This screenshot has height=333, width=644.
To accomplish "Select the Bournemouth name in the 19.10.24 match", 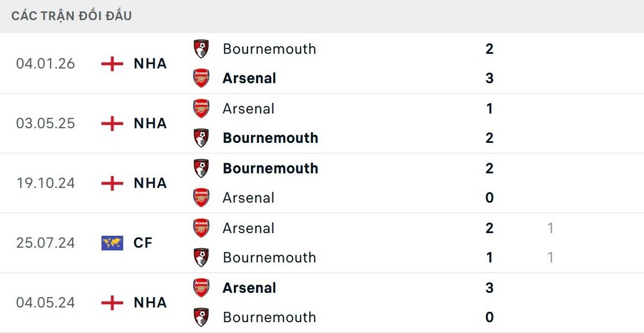I will tap(270, 168).
